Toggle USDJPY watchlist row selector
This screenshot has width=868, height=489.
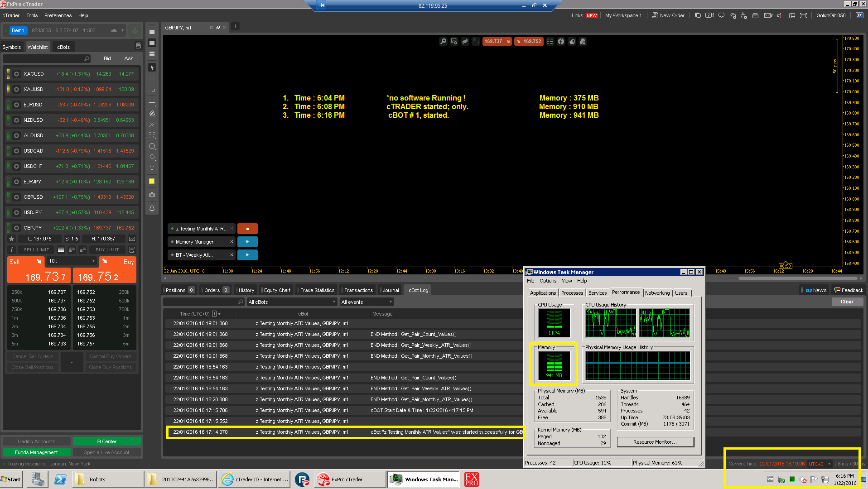pos(16,212)
